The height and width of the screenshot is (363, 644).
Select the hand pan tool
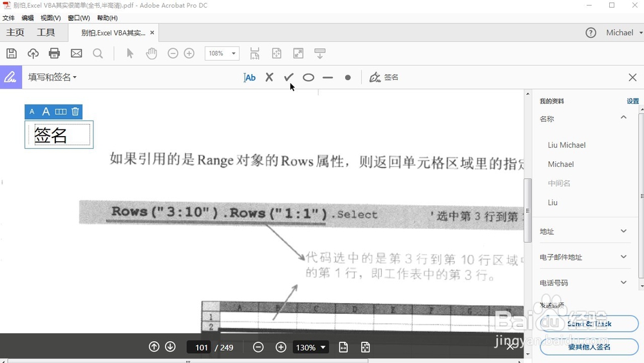(151, 54)
